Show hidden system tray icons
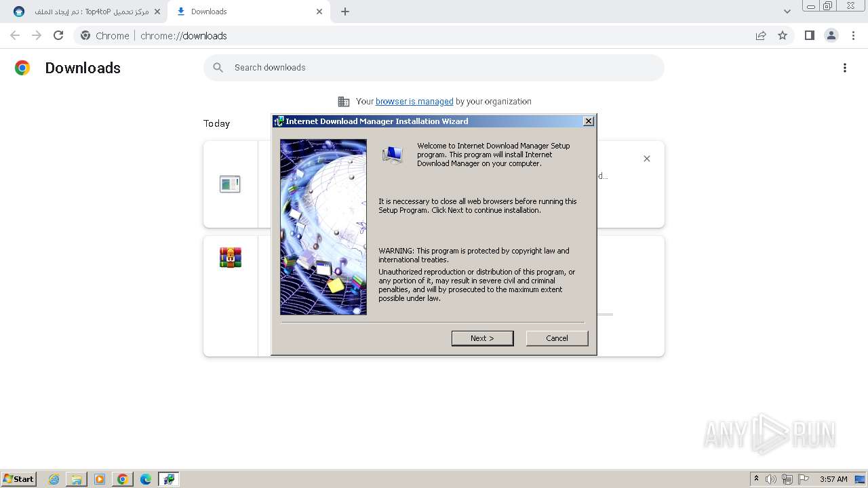This screenshot has height=488, width=868. [x=756, y=479]
